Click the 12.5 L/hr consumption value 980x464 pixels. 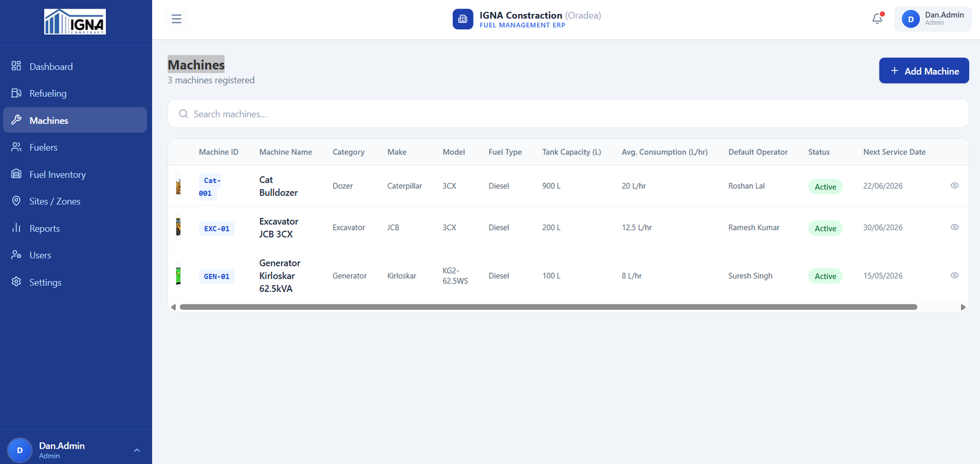click(x=636, y=227)
